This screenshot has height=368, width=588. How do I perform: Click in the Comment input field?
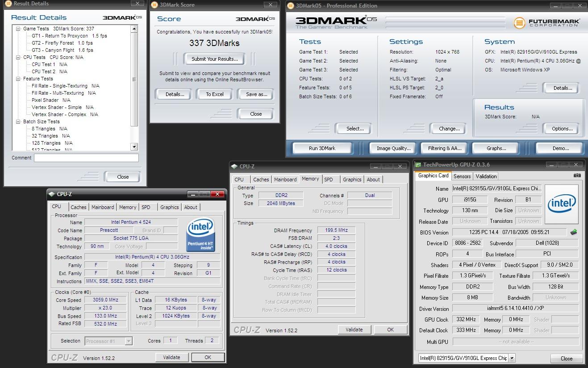coord(86,158)
